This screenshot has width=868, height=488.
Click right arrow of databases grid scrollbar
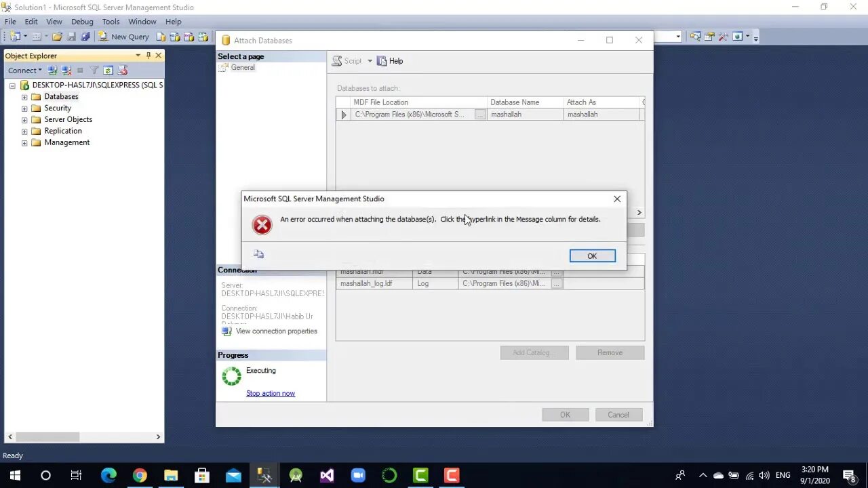[x=639, y=212]
